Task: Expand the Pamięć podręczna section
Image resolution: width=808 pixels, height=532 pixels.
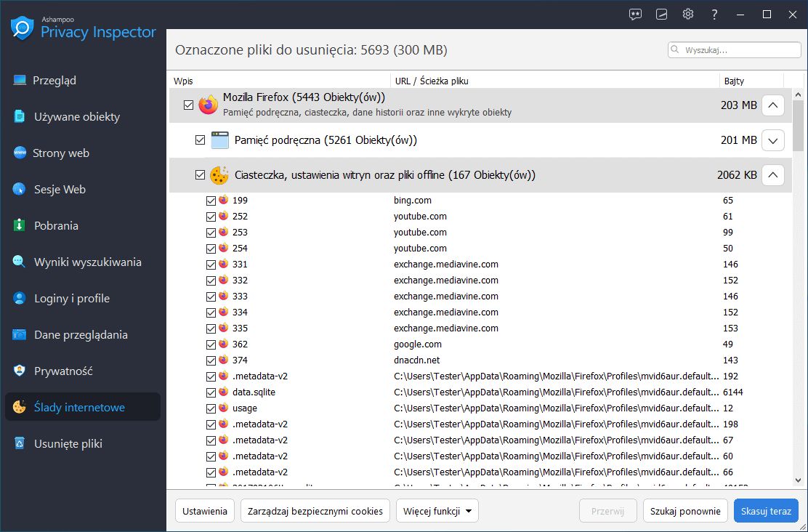Action: (x=772, y=140)
